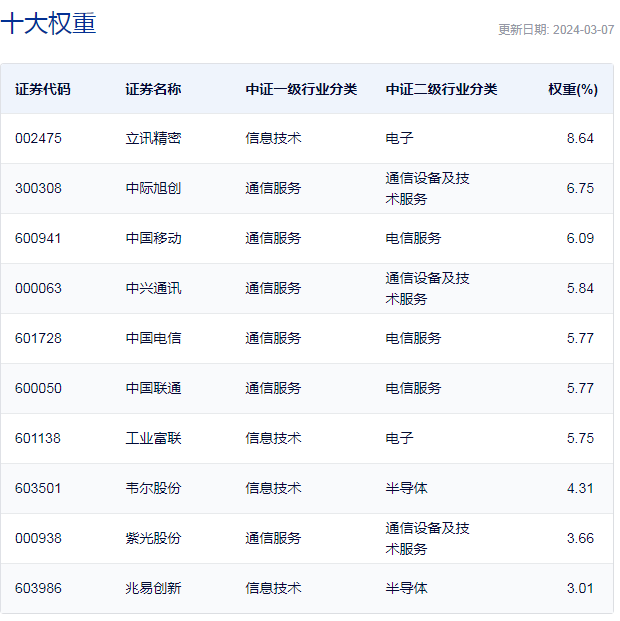Click 通信服务 in the 中际旭创 row
The width and height of the screenshot is (620, 621).
[273, 188]
